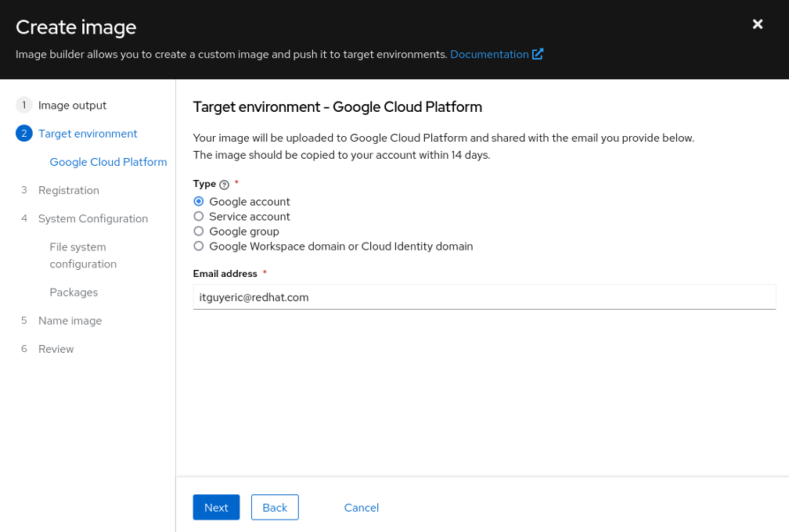Open the System Configuration step

point(93,218)
